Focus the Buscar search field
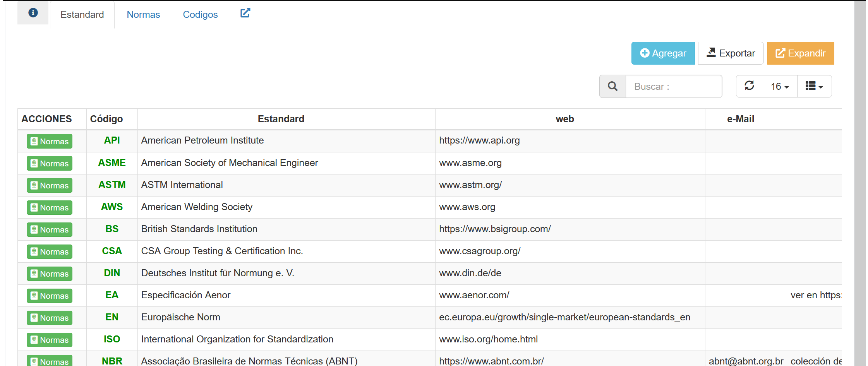This screenshot has width=868, height=366. 674,86
